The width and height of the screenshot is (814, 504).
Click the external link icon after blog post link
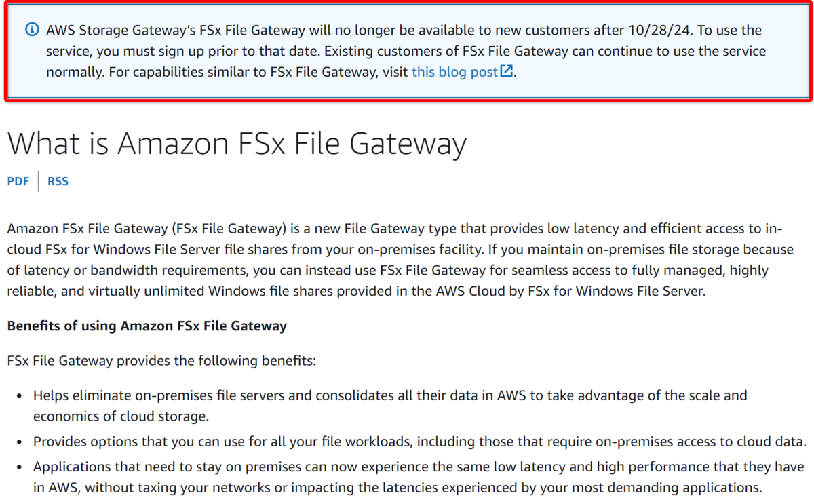click(x=506, y=71)
